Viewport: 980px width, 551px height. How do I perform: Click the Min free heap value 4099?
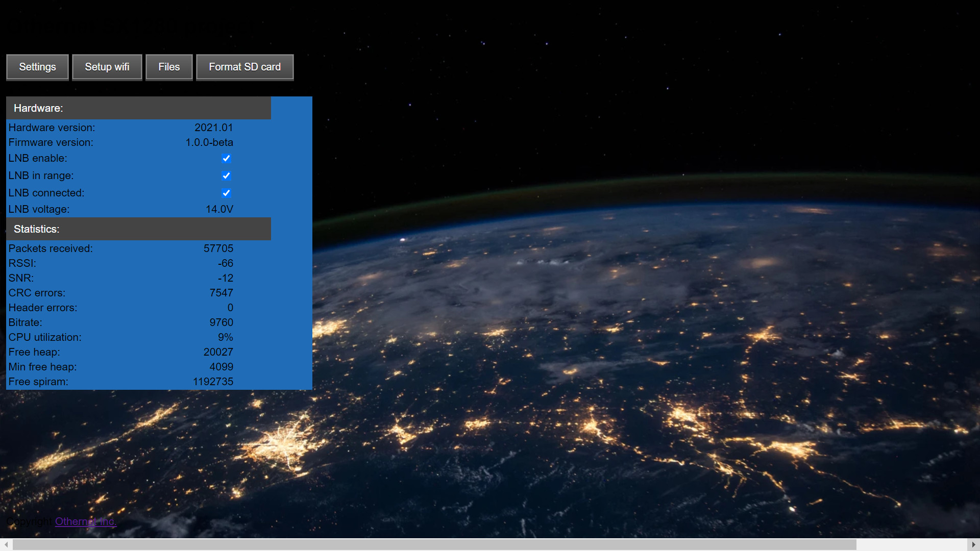tap(222, 367)
